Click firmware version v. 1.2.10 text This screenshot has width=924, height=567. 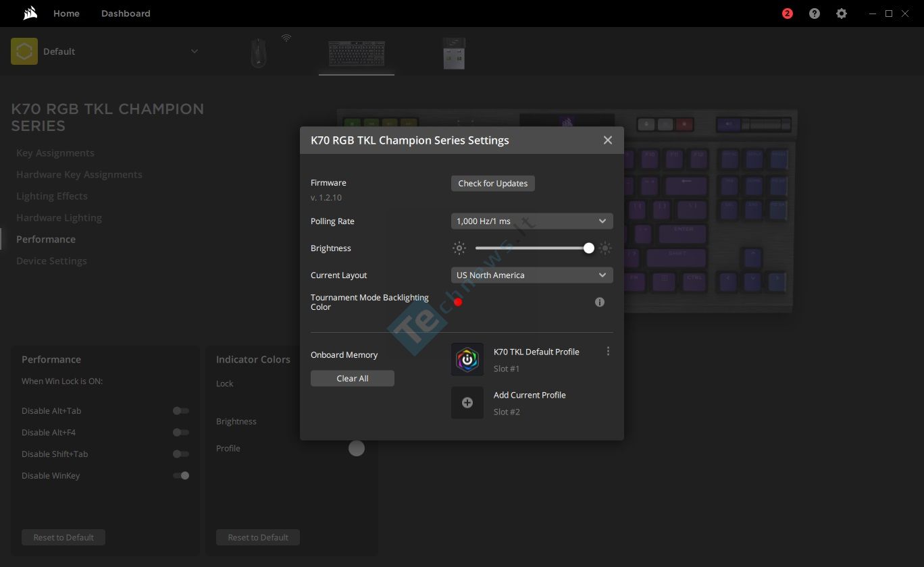pyautogui.click(x=326, y=198)
